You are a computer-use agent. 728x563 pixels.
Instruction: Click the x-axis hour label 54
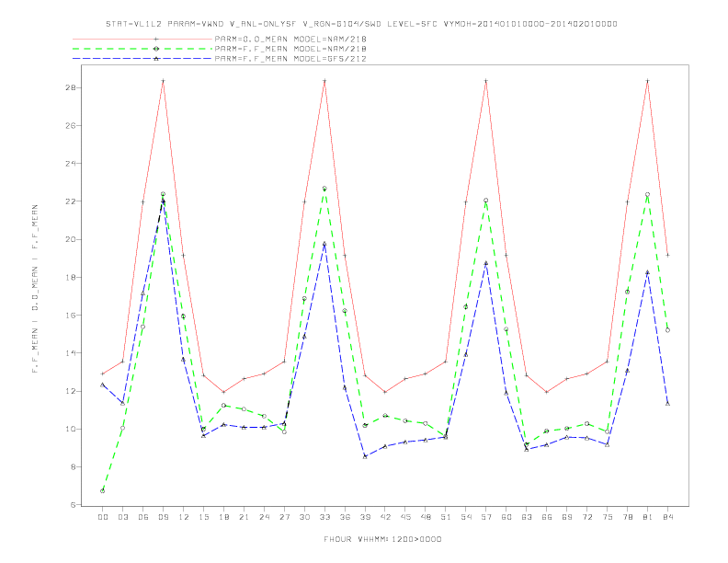(466, 517)
